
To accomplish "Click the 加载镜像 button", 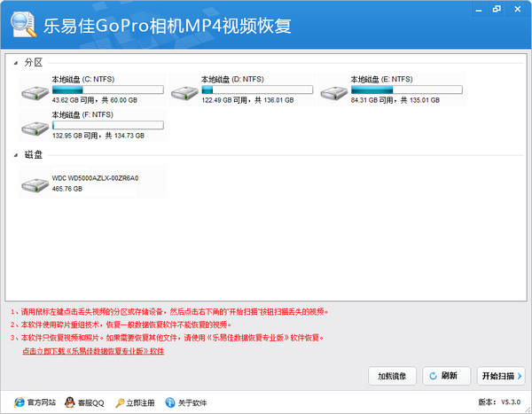I will 392,376.
